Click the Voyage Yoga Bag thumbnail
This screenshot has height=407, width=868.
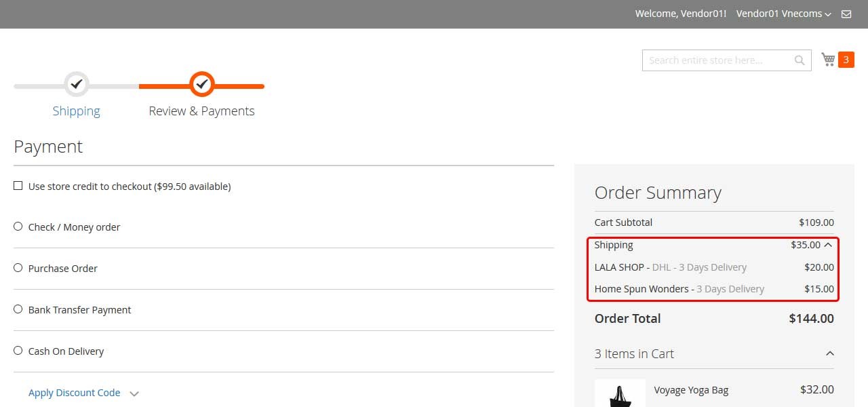click(620, 393)
